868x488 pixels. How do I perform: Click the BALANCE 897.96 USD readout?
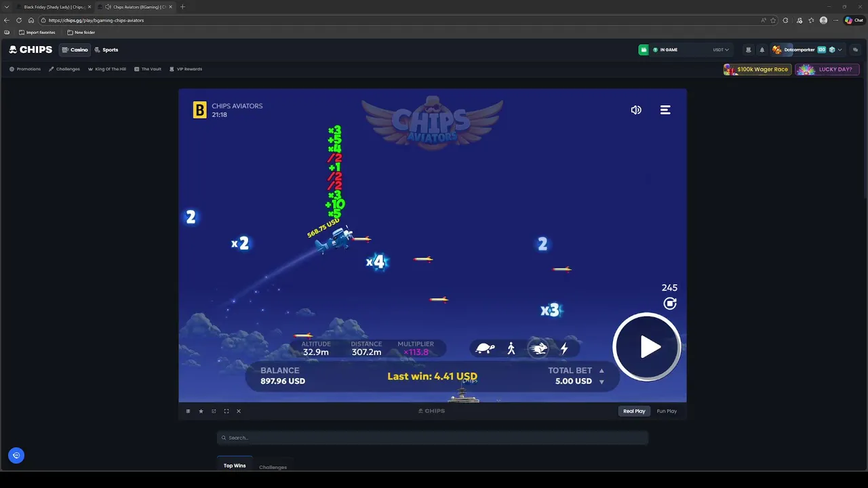[x=283, y=375]
